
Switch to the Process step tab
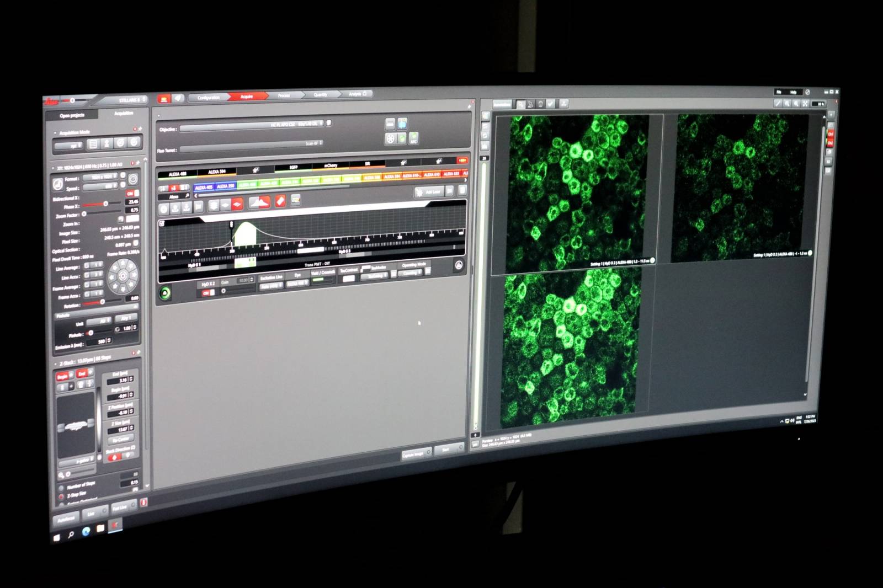pos(284,95)
